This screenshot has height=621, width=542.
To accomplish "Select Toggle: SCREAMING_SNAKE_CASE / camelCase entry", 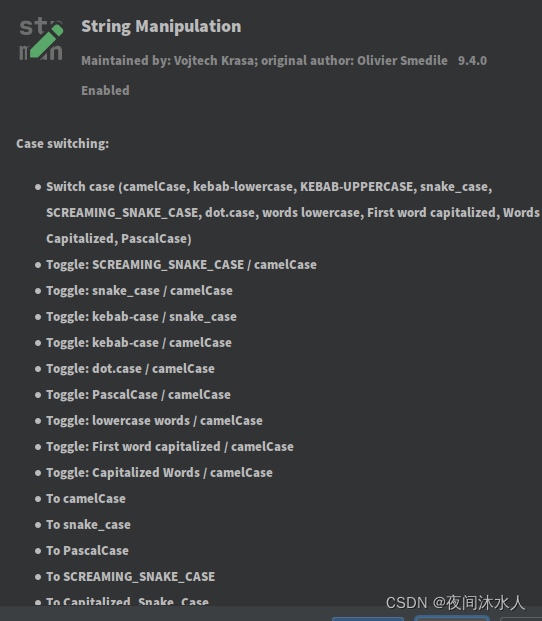I will click(x=181, y=265).
